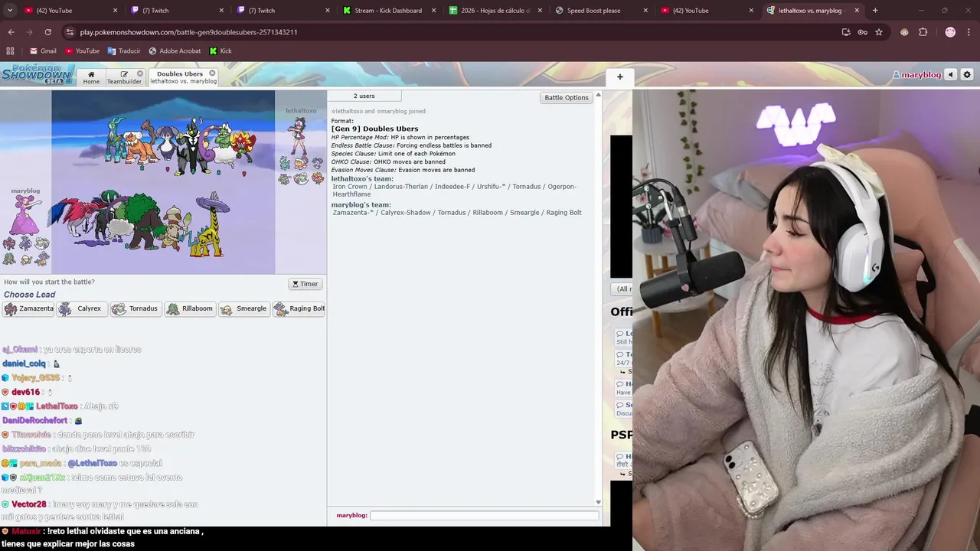The image size is (980, 551).
Task: Start the battle Timer
Action: point(305,284)
